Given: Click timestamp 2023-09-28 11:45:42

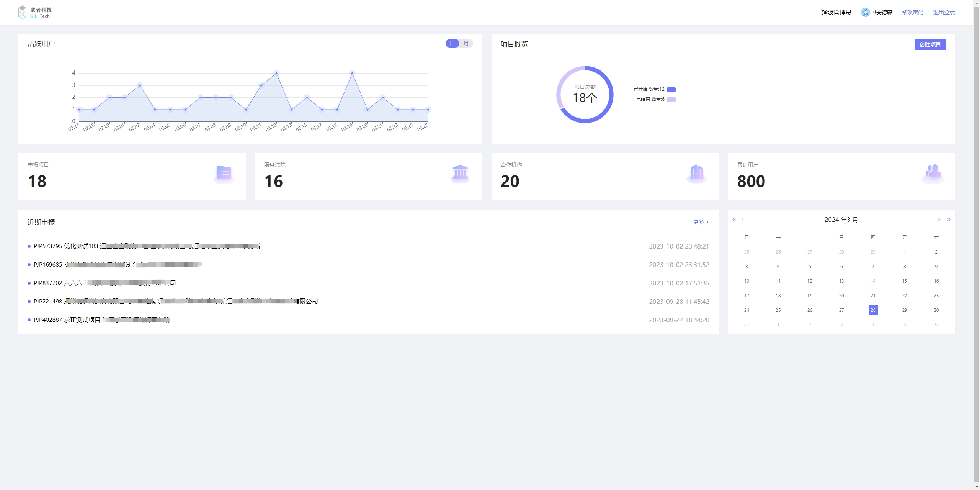Looking at the screenshot, I should [x=679, y=302].
